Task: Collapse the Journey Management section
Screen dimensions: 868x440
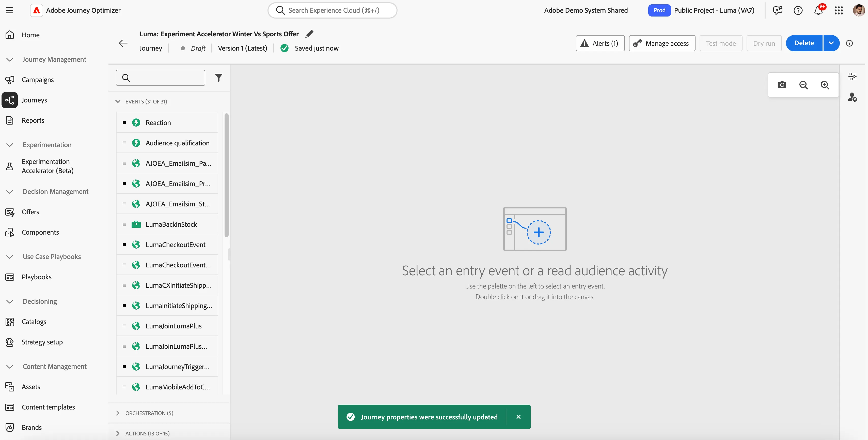Action: (x=10, y=60)
